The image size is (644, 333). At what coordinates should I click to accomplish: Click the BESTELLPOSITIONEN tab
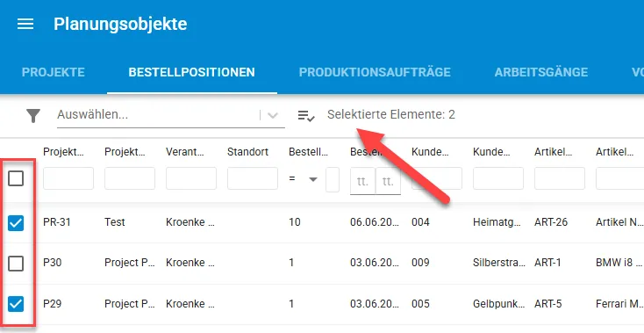point(191,72)
